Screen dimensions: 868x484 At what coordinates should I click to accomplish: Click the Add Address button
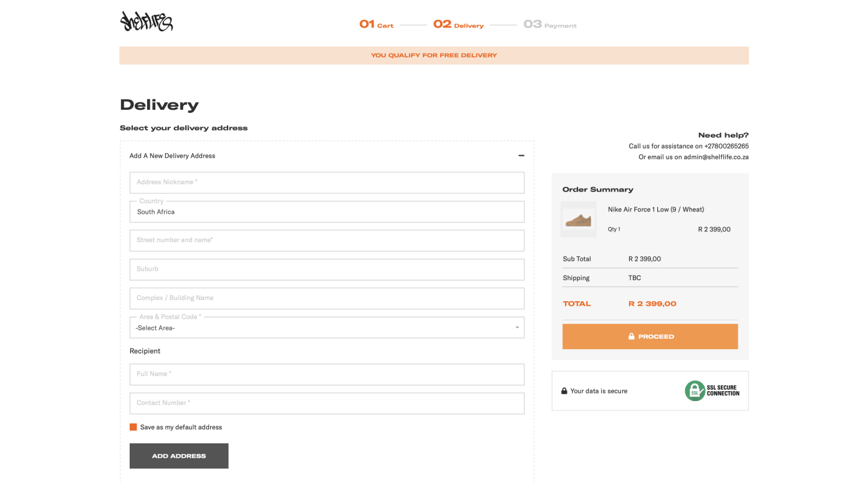[179, 456]
